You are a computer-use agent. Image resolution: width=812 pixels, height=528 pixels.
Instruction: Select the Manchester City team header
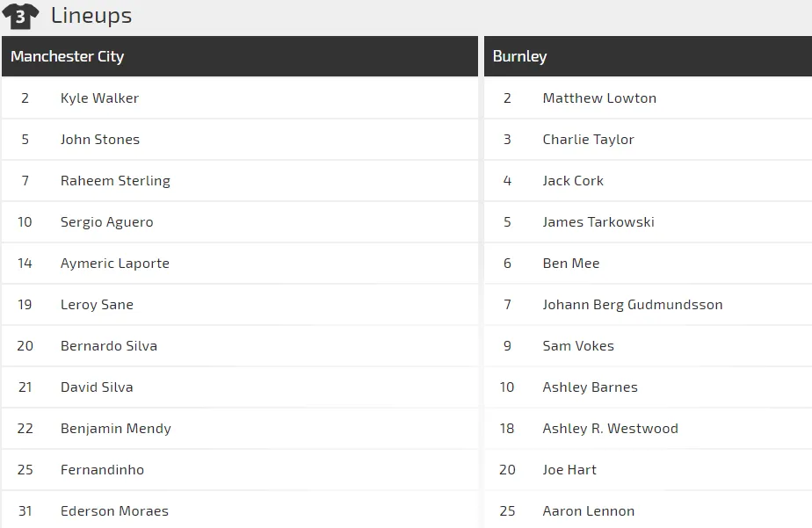pyautogui.click(x=68, y=56)
